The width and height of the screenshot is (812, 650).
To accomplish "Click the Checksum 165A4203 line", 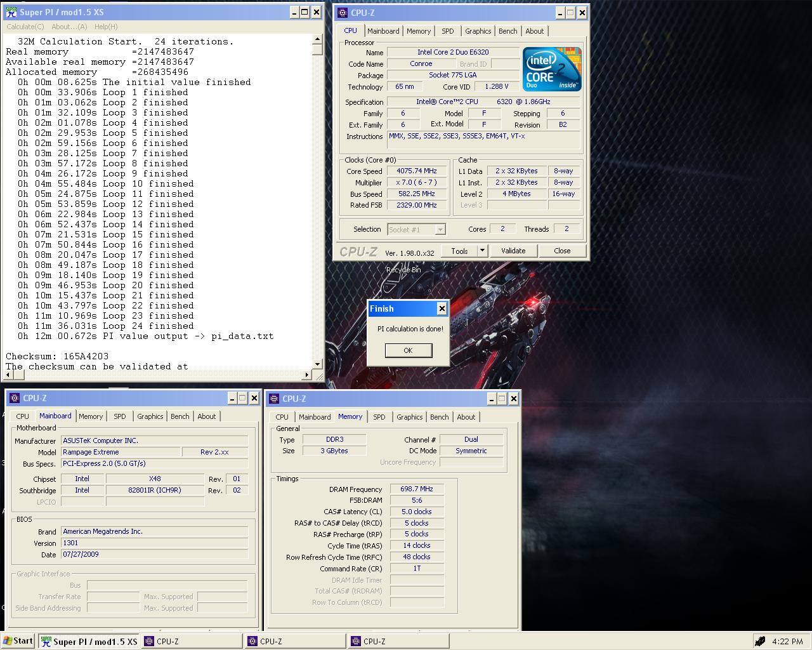I will 57,356.
